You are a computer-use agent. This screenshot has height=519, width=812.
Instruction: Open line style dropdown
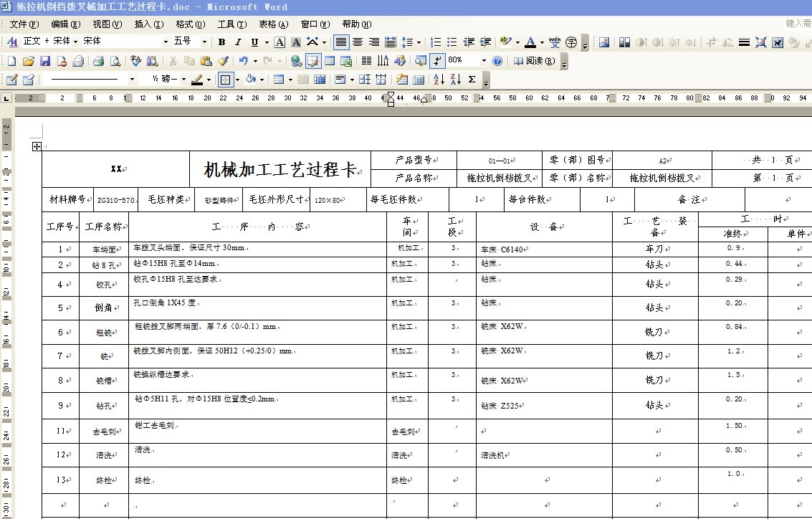[132, 80]
